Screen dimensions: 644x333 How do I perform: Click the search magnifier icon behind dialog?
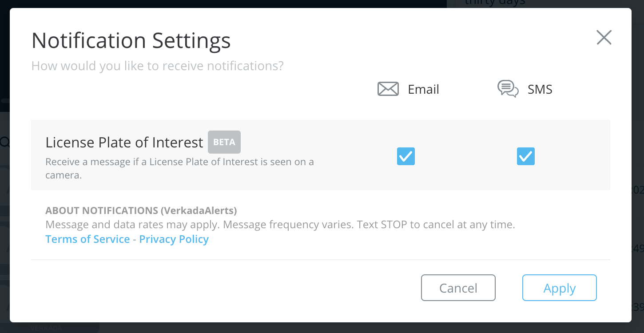pos(5,142)
